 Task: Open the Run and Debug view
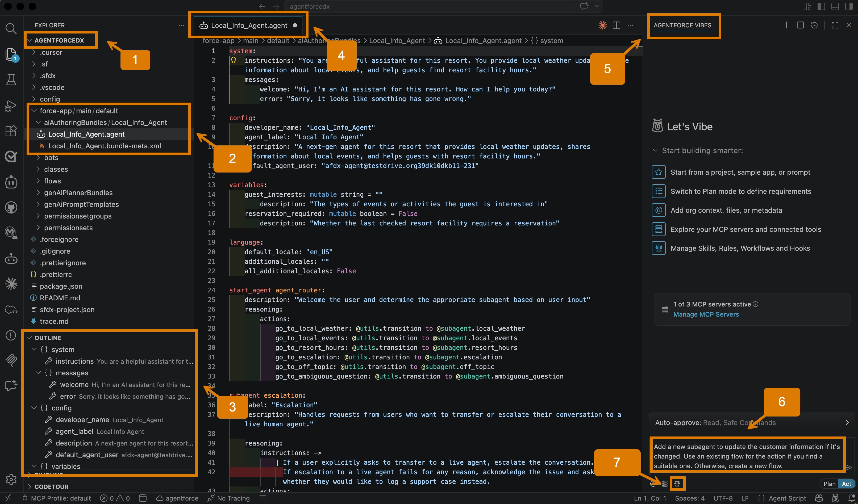[x=11, y=106]
